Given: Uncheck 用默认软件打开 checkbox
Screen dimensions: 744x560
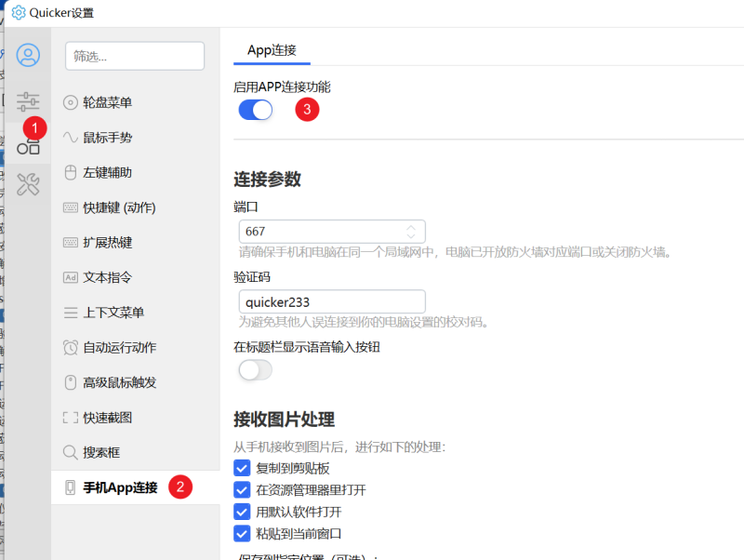Looking at the screenshot, I should click(x=242, y=512).
